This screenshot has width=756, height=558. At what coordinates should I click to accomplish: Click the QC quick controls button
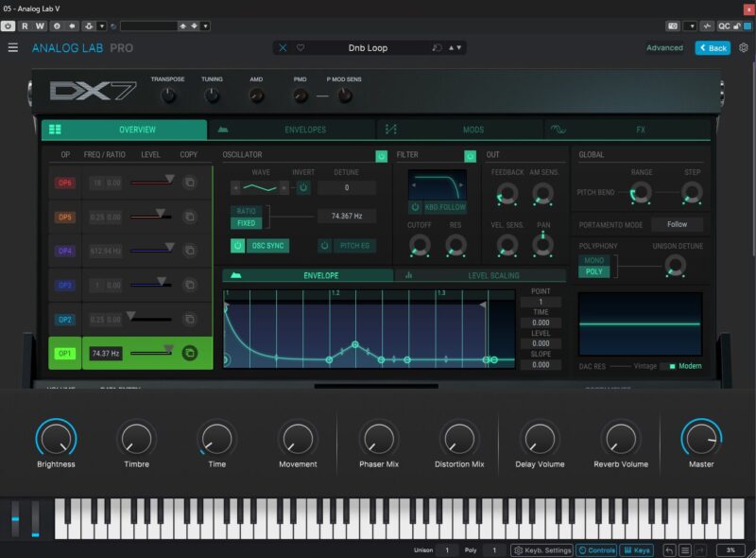coord(724,26)
